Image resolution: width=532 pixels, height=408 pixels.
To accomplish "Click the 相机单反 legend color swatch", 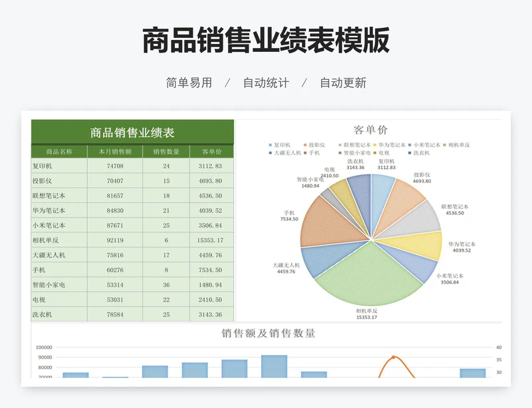I will [444, 145].
